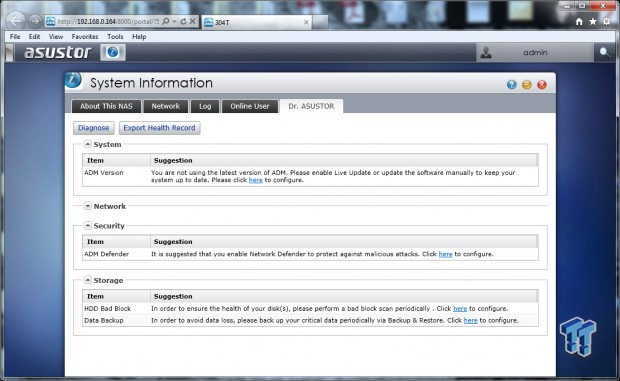Collapse the Storage section
620x381 pixels.
point(88,280)
